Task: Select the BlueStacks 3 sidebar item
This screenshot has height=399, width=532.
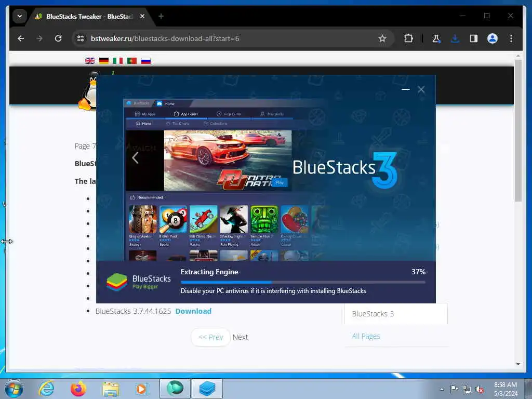Action: [x=395, y=314]
